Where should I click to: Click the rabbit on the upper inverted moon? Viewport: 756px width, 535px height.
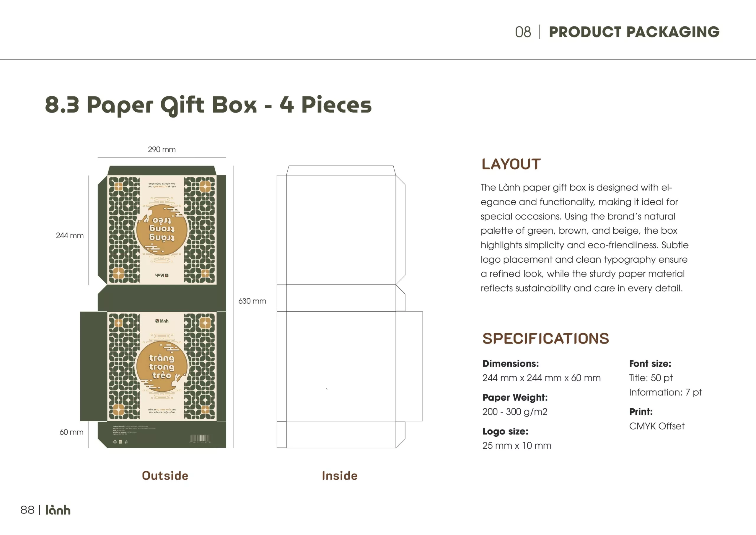click(x=144, y=218)
